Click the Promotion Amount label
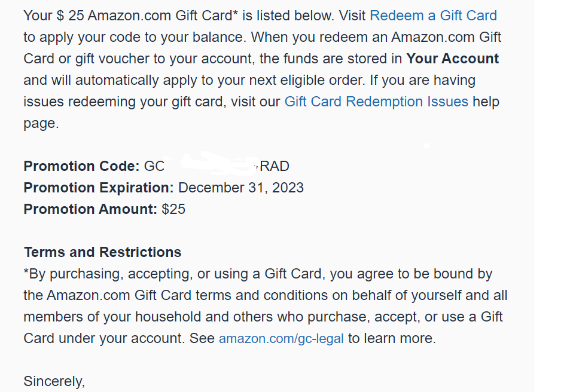The height and width of the screenshot is (392, 570). (90, 209)
